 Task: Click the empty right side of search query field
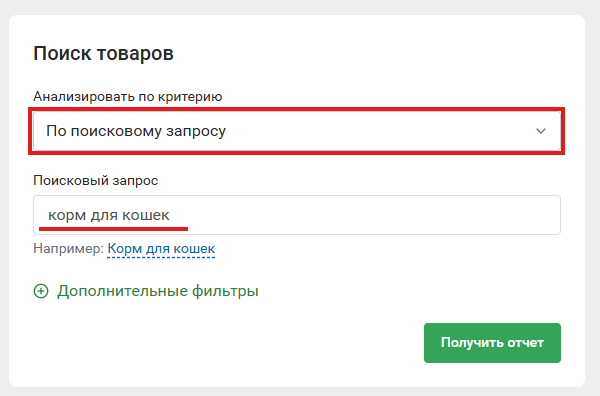click(383, 215)
